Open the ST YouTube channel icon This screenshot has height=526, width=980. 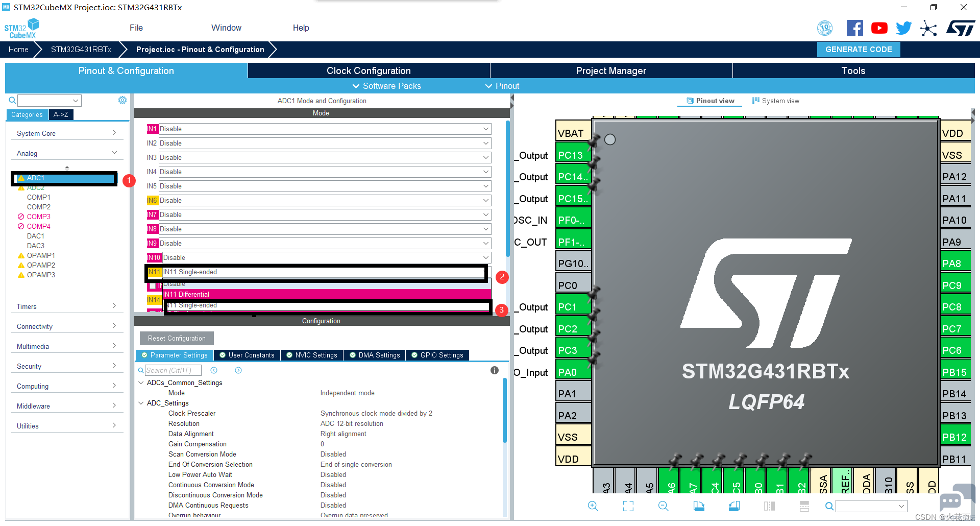click(x=879, y=28)
